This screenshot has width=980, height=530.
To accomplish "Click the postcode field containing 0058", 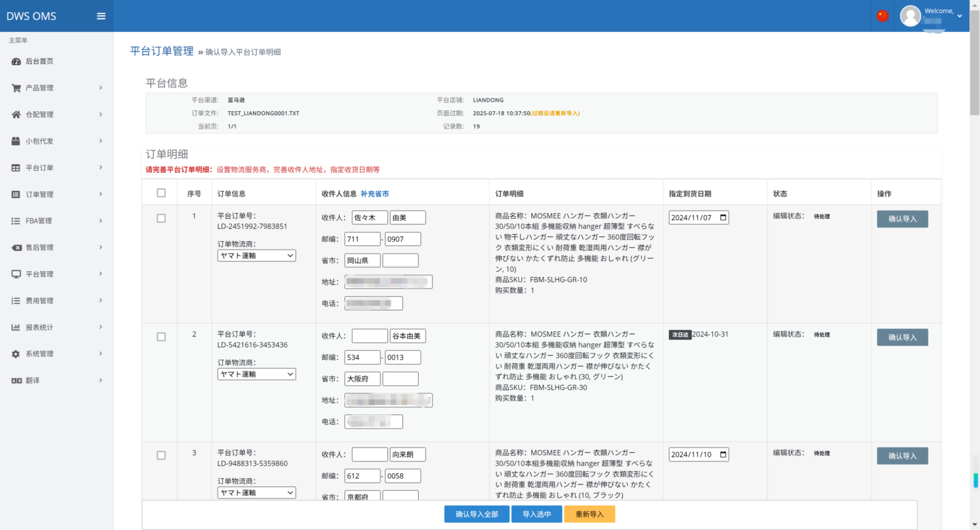I will tap(403, 476).
